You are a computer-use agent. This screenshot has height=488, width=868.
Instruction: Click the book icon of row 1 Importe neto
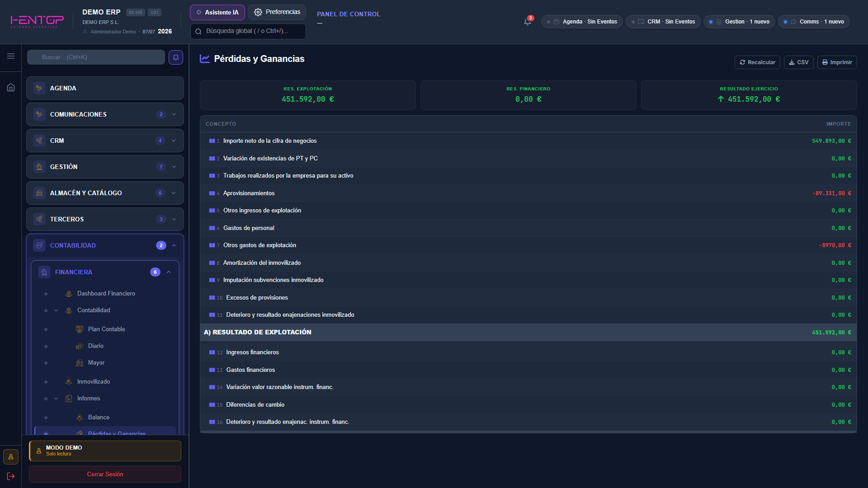point(212,141)
